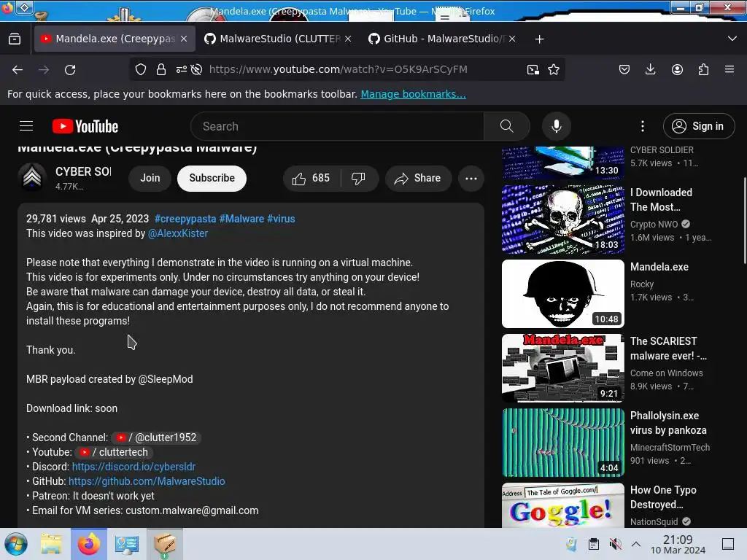
Task: Close the MalwareStudio (CLUTTER) tab
Action: pyautogui.click(x=348, y=39)
